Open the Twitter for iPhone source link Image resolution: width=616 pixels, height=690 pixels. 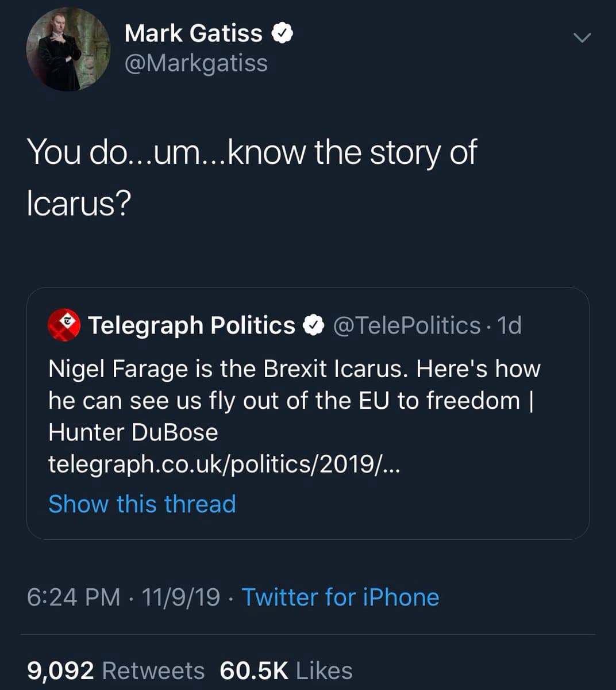(x=340, y=597)
